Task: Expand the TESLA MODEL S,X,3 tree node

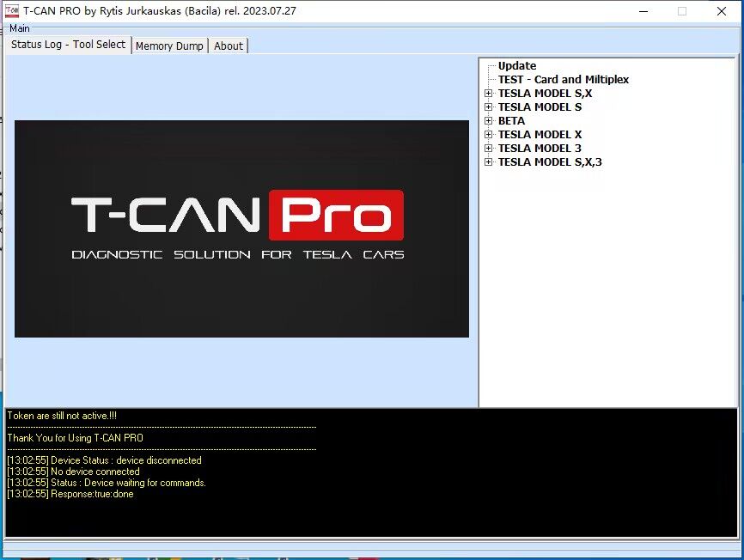Action: coord(488,162)
